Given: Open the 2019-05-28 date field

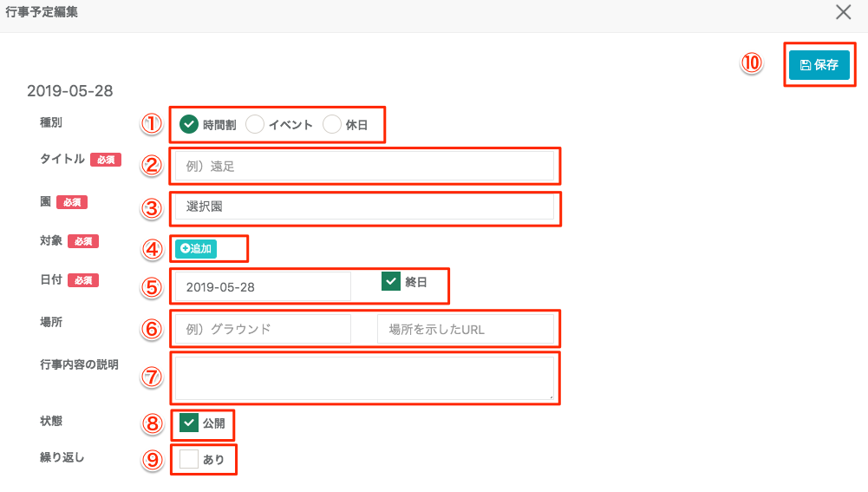Looking at the screenshot, I should coord(263,286).
